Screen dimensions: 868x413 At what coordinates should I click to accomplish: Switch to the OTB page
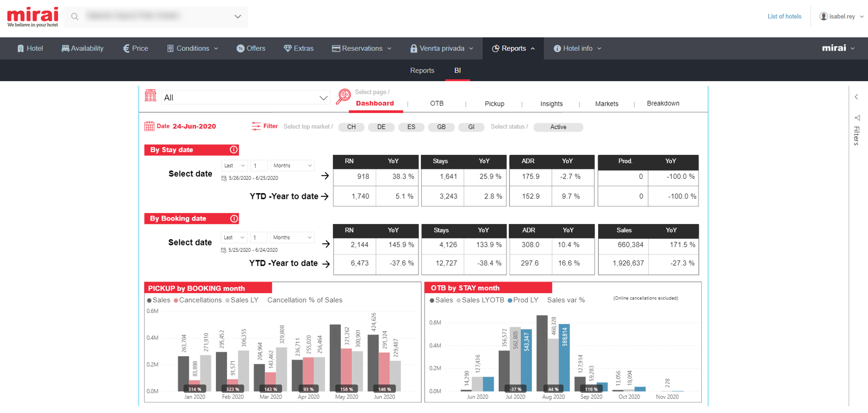437,103
